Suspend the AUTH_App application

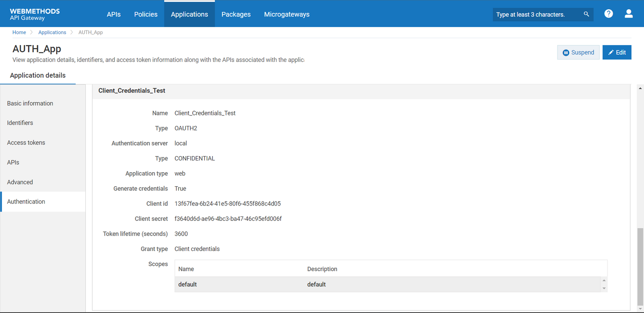pyautogui.click(x=578, y=52)
